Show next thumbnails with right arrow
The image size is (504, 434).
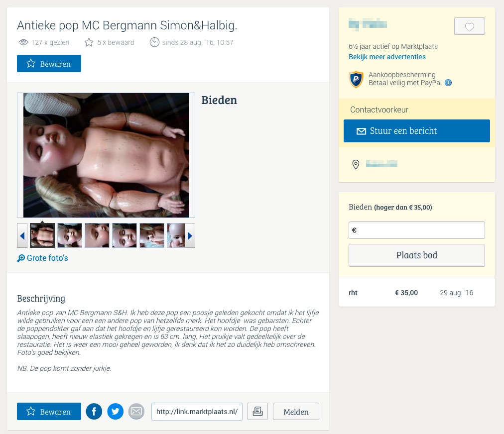pyautogui.click(x=190, y=236)
